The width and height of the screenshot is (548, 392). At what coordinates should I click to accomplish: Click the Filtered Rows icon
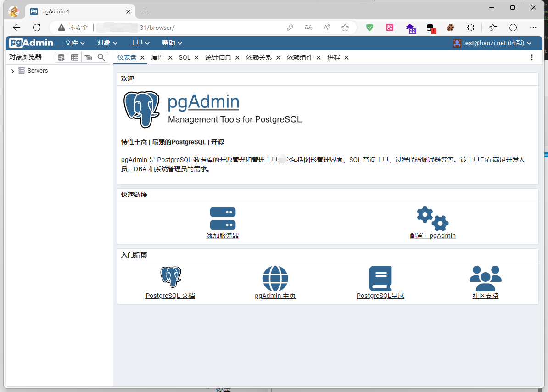coord(88,57)
